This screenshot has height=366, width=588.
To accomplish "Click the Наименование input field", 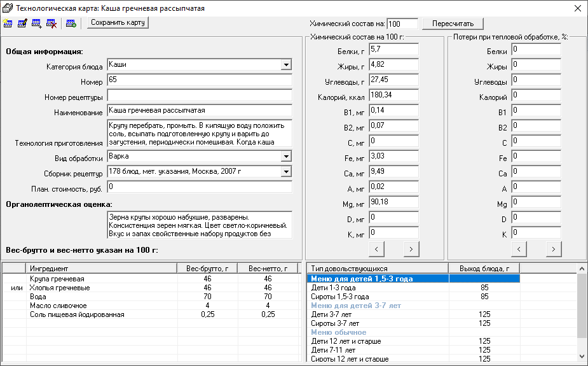I will coord(199,111).
